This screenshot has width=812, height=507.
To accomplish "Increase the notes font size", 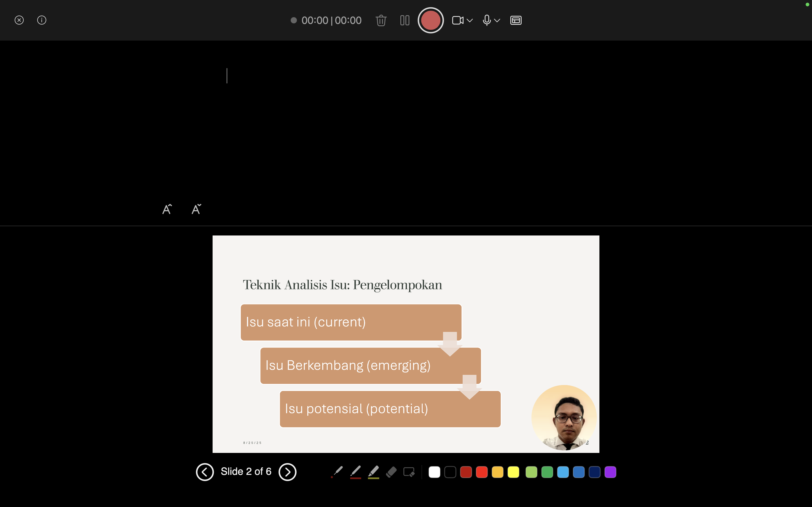I will pos(167,209).
